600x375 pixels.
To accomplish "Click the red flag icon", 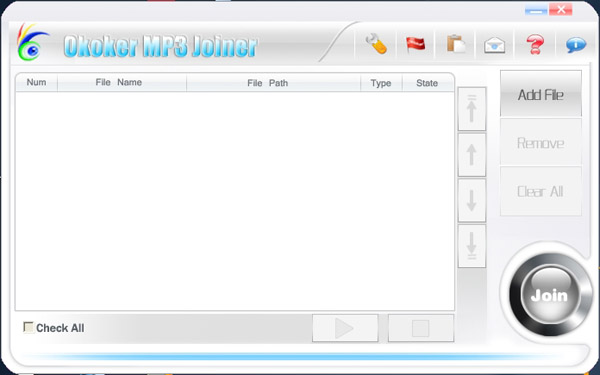I will [416, 44].
